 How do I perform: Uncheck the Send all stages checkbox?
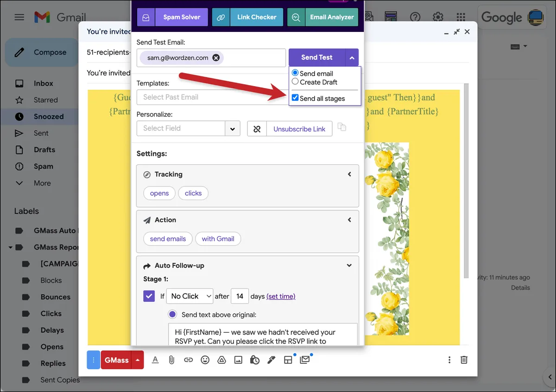click(295, 98)
